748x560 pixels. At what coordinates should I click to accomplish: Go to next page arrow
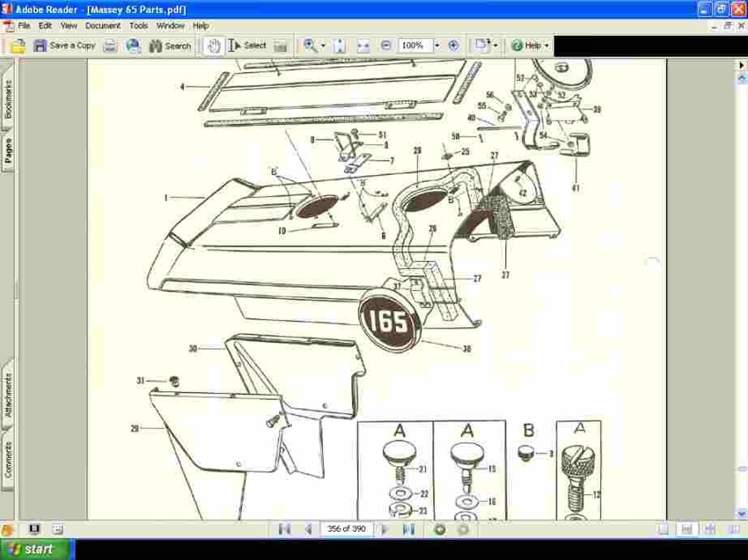coord(384,529)
